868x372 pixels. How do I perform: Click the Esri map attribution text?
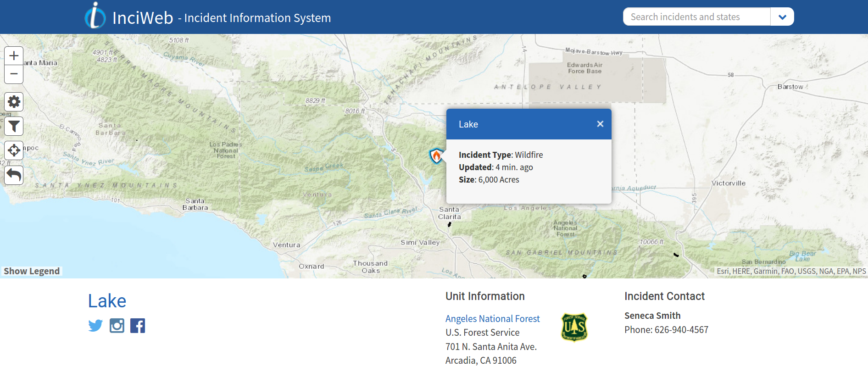791,271
